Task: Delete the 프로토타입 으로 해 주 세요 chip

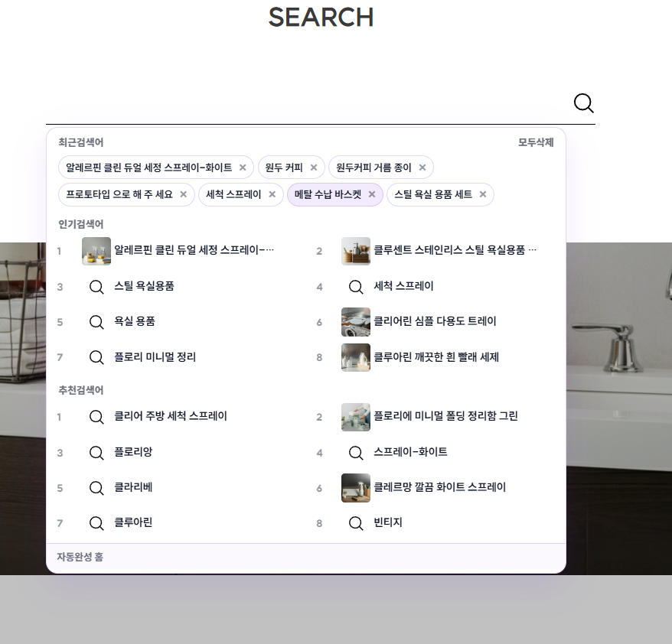Action: [x=184, y=195]
